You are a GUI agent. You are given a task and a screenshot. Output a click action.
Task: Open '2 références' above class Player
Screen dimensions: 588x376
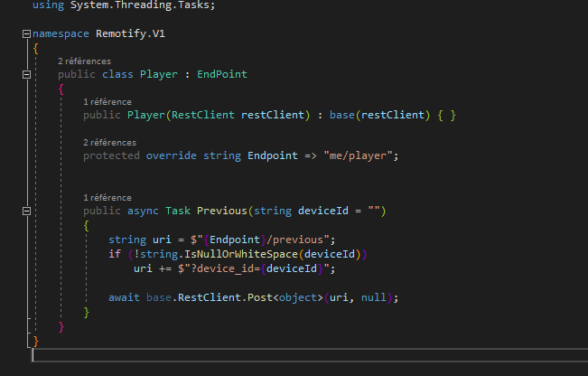pos(84,61)
